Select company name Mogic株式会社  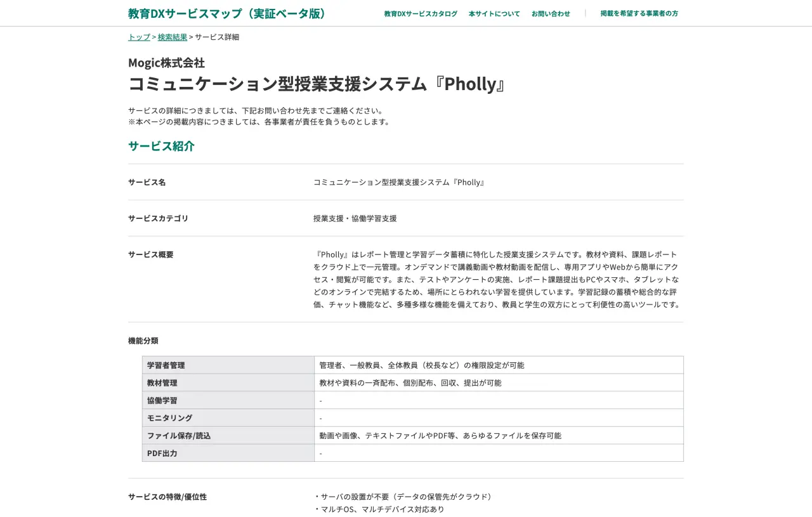click(166, 63)
